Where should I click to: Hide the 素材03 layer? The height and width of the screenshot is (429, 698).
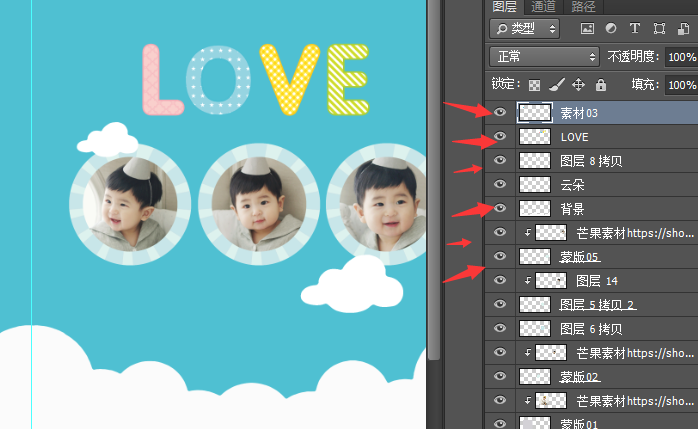point(500,112)
